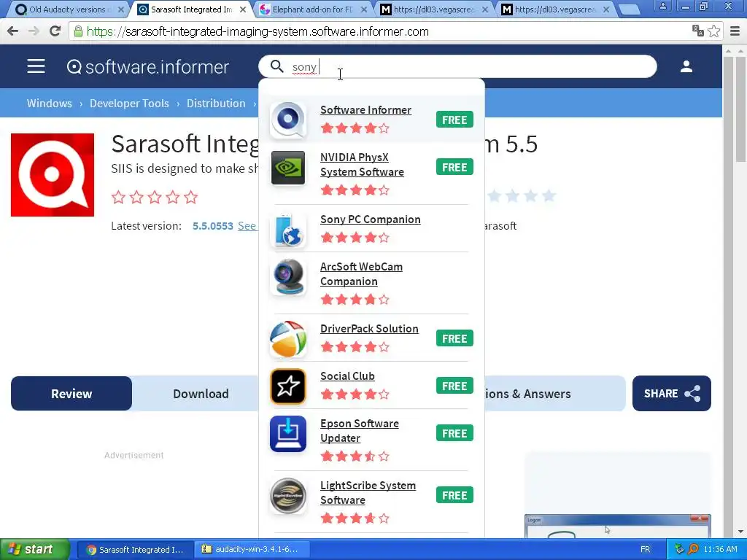Screen dimensions: 747x560
Task: Rate with the first empty red star
Action: 118,197
